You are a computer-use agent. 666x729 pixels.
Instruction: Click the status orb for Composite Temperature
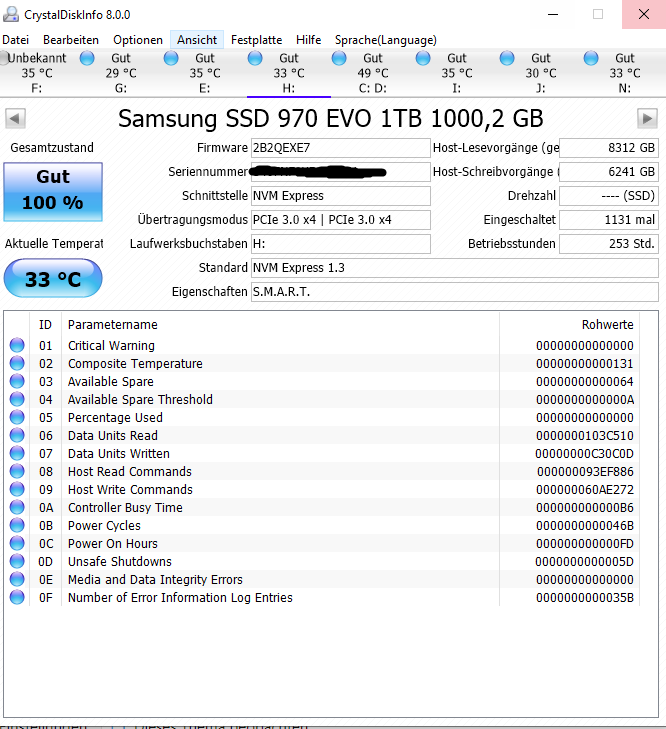pyautogui.click(x=17, y=363)
